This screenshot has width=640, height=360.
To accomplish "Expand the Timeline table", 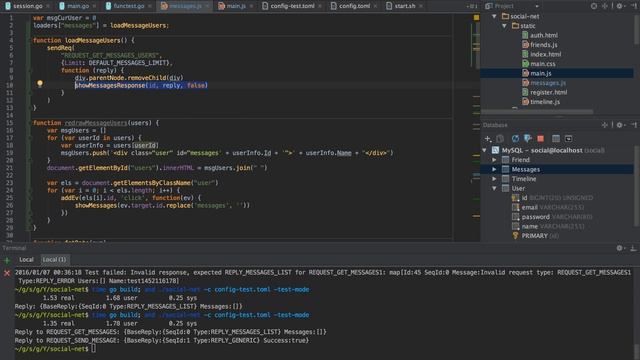I will 494,179.
